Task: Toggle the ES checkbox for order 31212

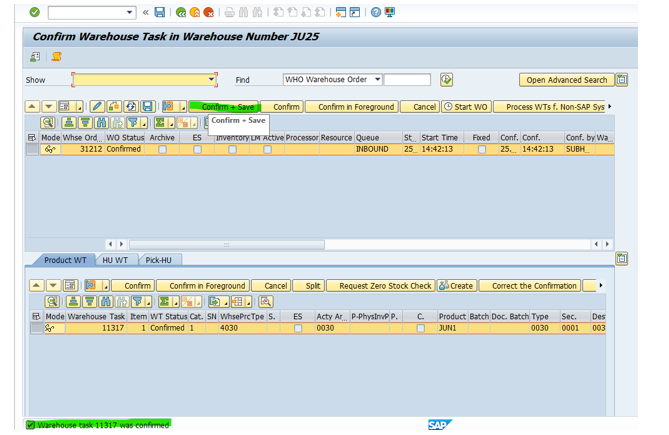Action: 197,149
